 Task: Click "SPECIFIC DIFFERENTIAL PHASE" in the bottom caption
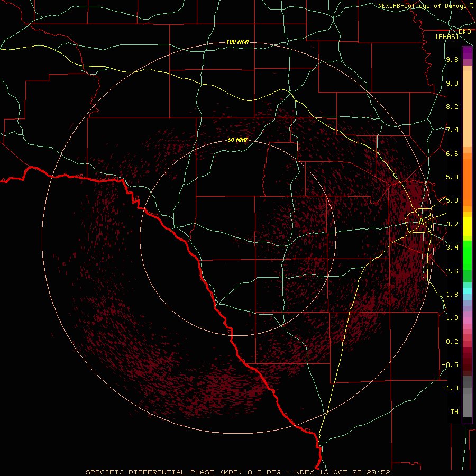151,472
